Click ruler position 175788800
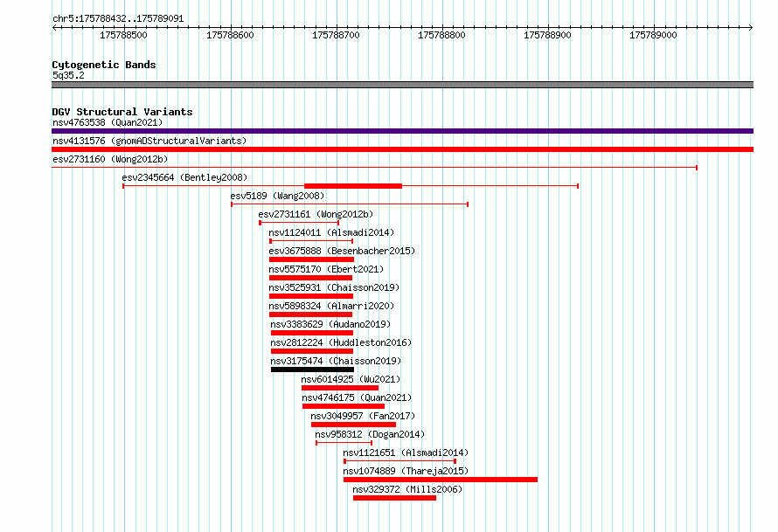 (441, 35)
